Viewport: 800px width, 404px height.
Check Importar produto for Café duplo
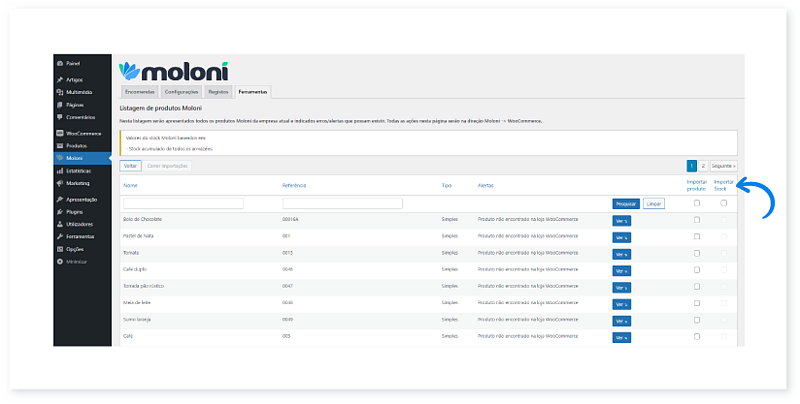[x=697, y=270]
